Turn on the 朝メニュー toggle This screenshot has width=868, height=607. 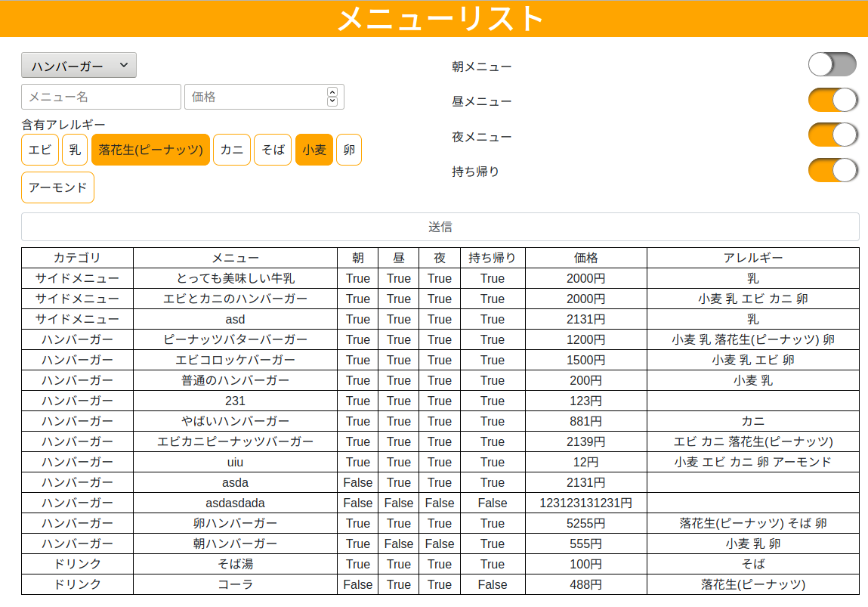point(832,64)
